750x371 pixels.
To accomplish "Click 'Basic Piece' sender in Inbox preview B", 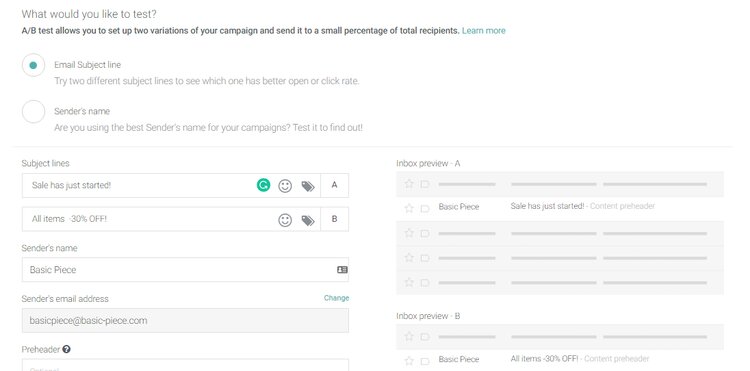I will (x=459, y=360).
